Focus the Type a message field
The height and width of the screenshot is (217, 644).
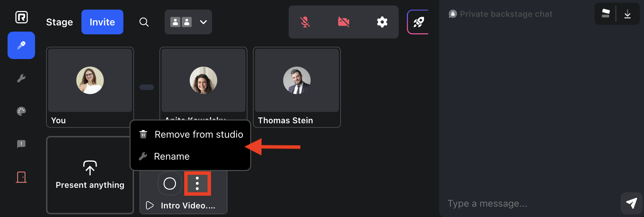(529, 204)
